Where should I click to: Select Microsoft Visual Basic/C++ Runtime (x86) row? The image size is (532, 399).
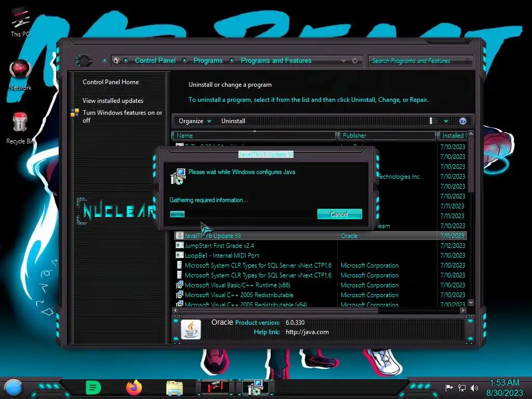click(320, 285)
